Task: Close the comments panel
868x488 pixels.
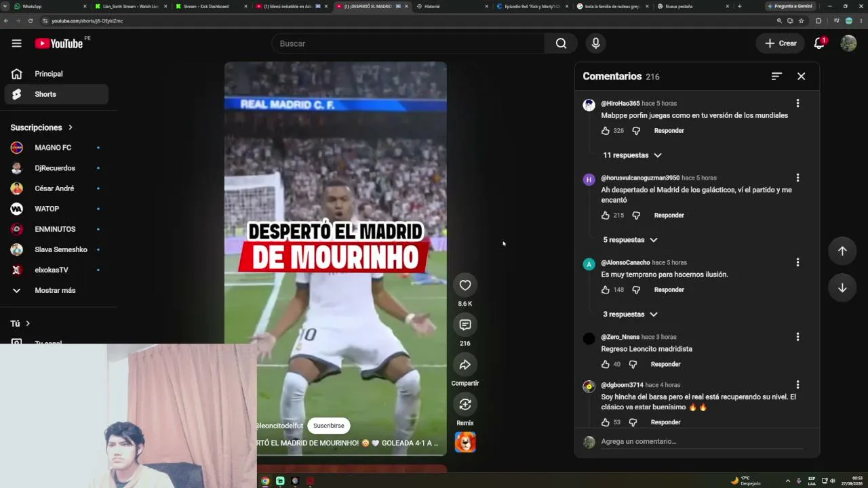Action: tap(801, 77)
